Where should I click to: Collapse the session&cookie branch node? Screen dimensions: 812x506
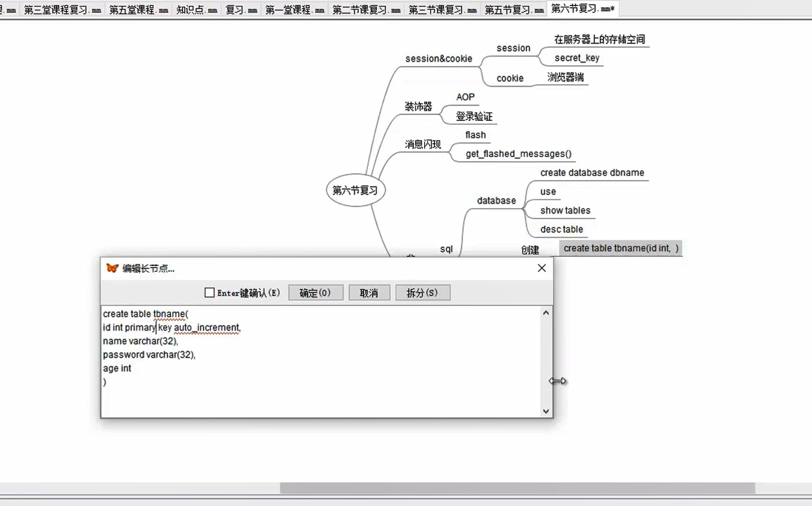pyautogui.click(x=438, y=58)
